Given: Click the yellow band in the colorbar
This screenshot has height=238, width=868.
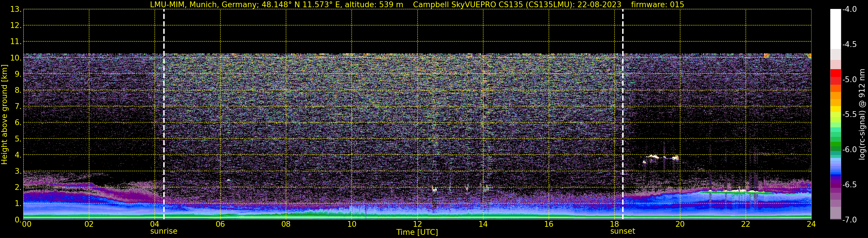Looking at the screenshot, I should point(836,109).
